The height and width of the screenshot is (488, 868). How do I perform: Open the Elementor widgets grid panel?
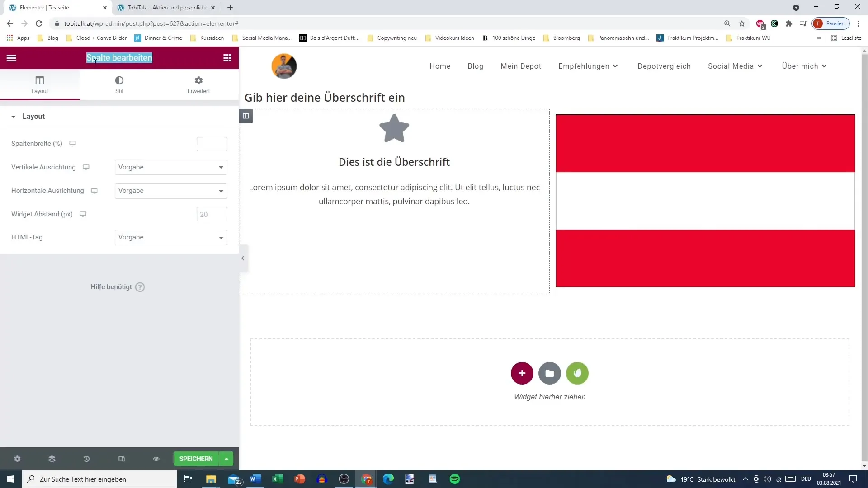(x=227, y=58)
